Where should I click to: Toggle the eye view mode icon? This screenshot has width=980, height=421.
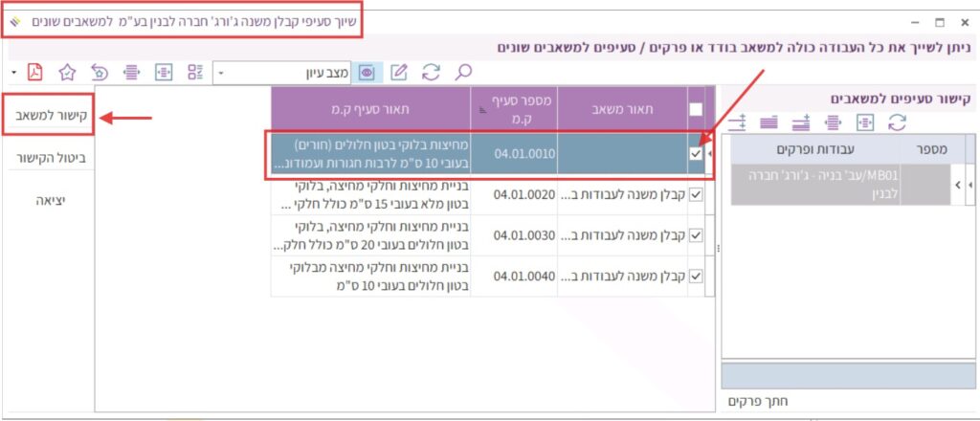coord(367,72)
